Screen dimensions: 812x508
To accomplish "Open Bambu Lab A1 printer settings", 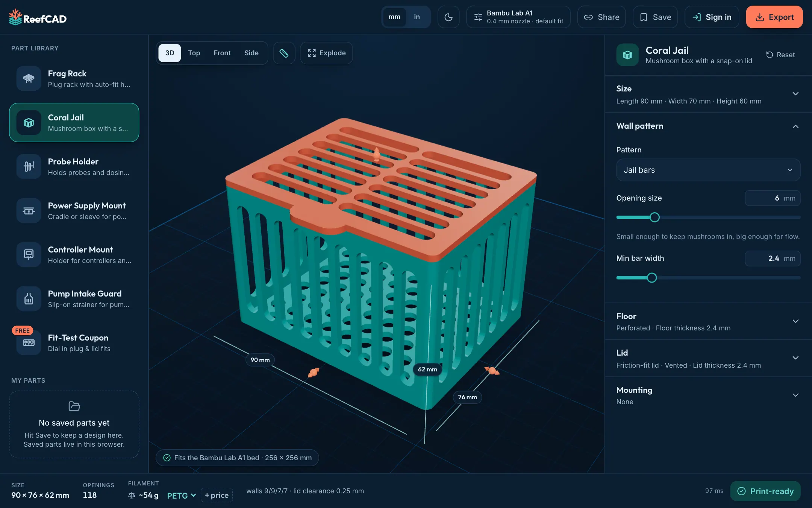I will point(518,17).
